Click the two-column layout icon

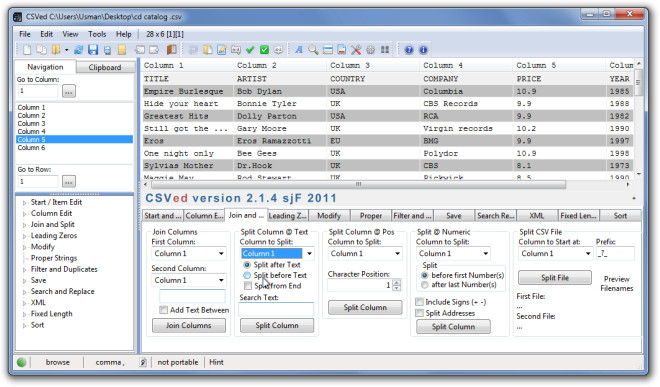pyautogui.click(x=385, y=50)
